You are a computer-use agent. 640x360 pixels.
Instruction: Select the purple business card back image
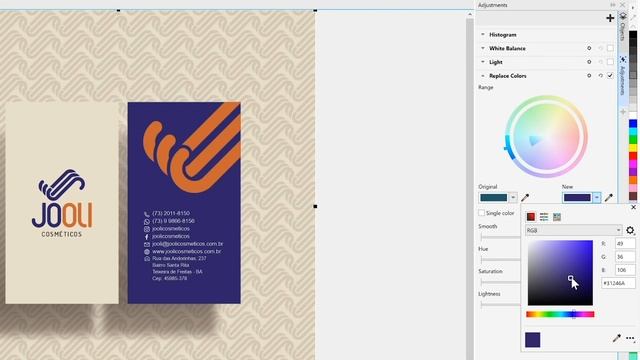point(184,202)
